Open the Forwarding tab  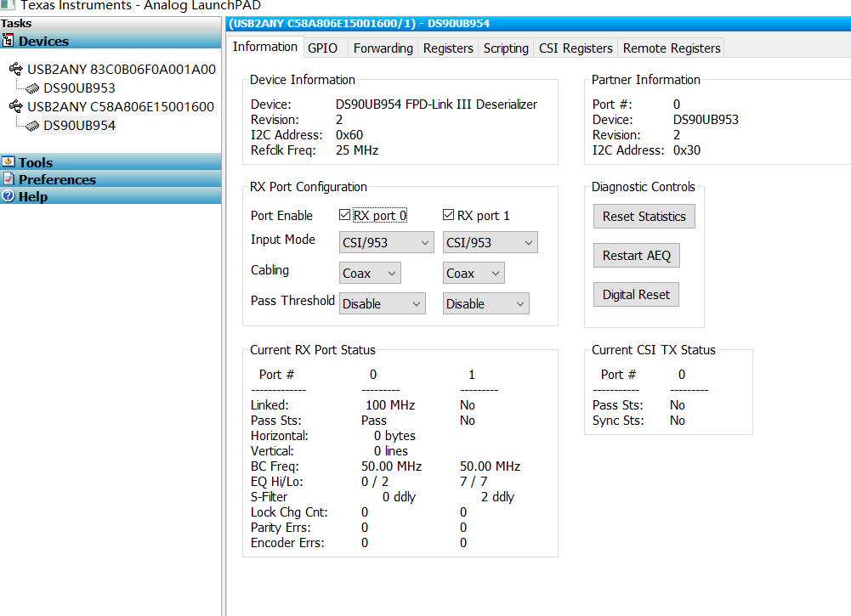pyautogui.click(x=383, y=48)
